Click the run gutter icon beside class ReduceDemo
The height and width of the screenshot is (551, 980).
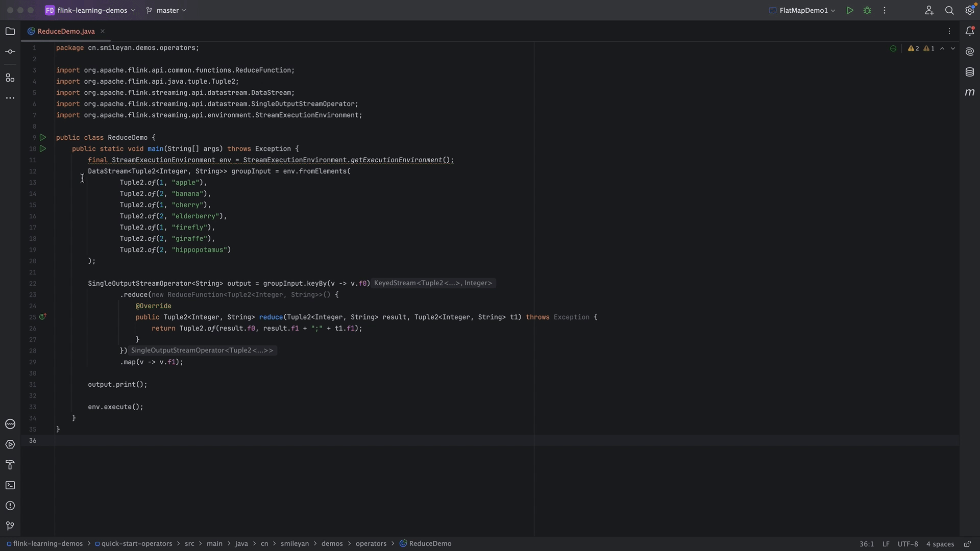pyautogui.click(x=43, y=138)
